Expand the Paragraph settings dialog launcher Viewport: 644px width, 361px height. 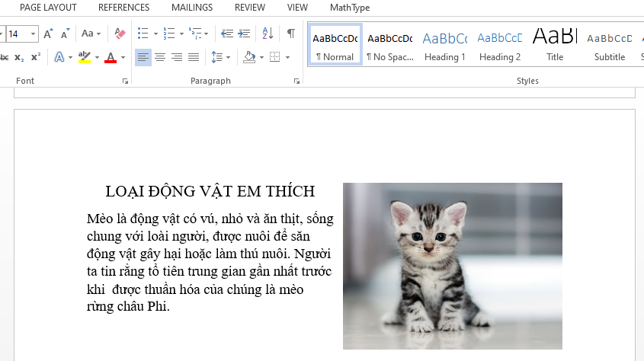coord(296,81)
